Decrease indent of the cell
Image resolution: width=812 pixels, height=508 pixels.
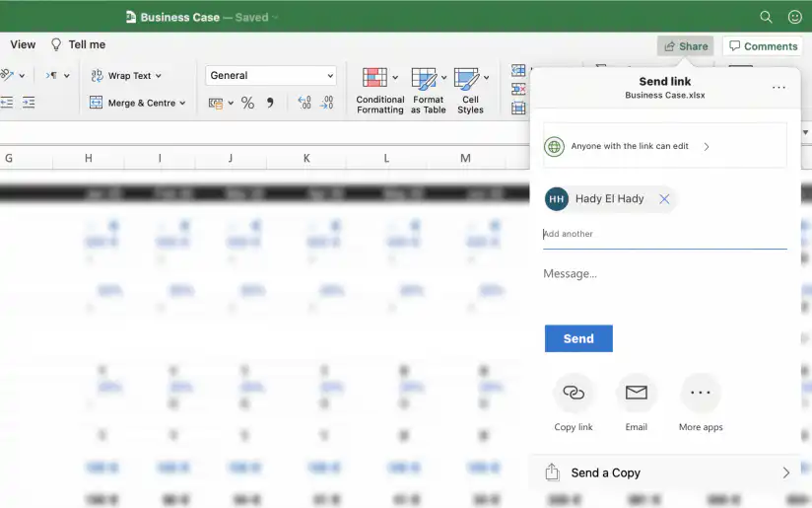[7, 103]
